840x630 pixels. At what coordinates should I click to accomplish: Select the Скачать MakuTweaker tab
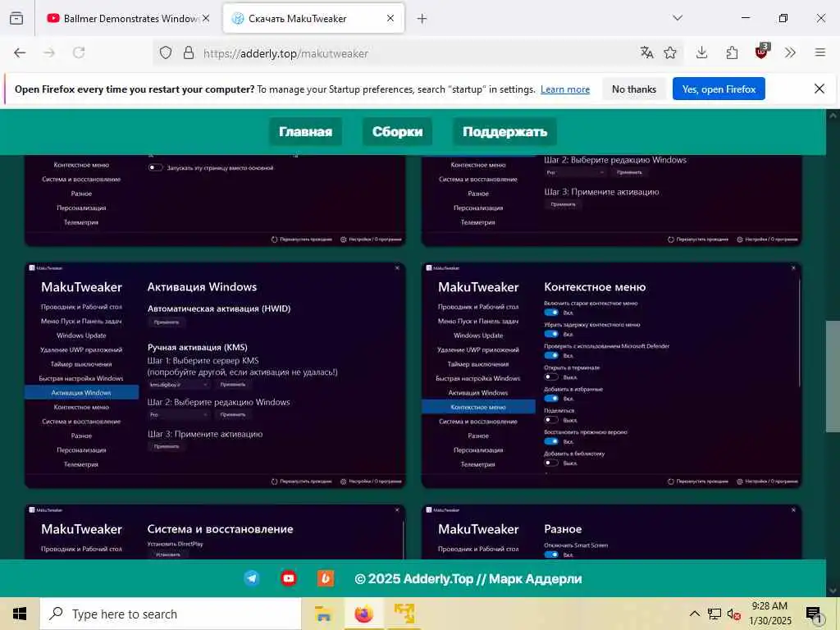[313, 18]
